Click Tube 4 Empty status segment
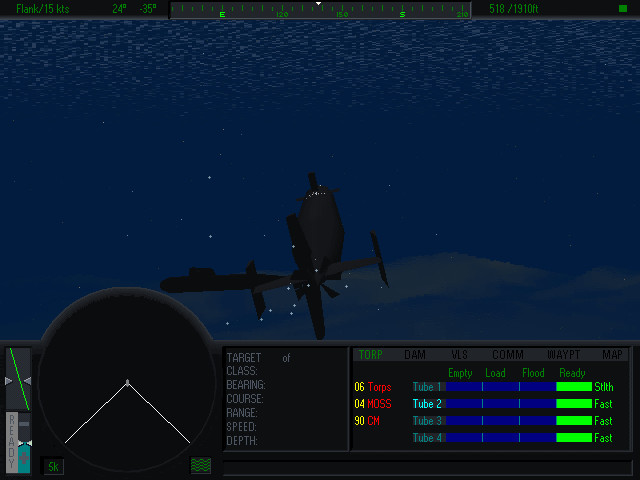The height and width of the screenshot is (480, 640). point(464,438)
